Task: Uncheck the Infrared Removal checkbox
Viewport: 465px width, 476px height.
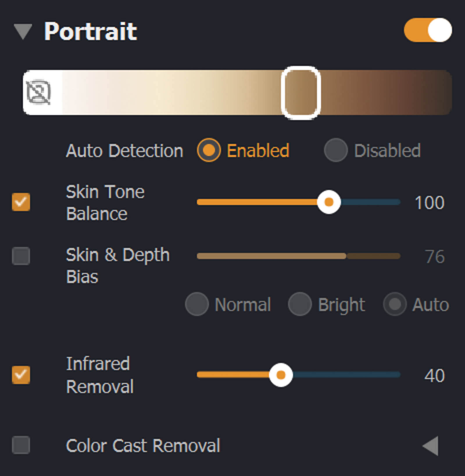Action: [21, 375]
